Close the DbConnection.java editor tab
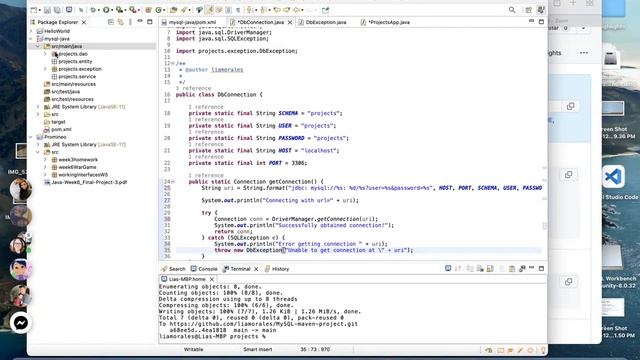The width and height of the screenshot is (640, 360). coord(290,22)
